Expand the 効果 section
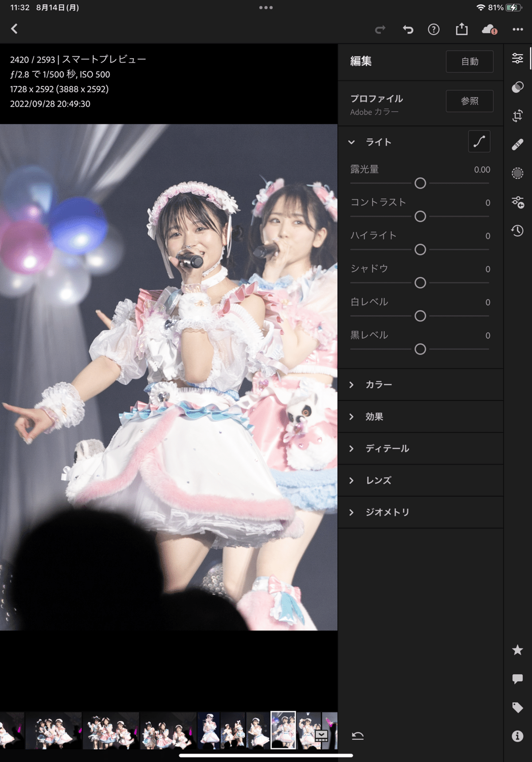This screenshot has width=532, height=762. [420, 417]
